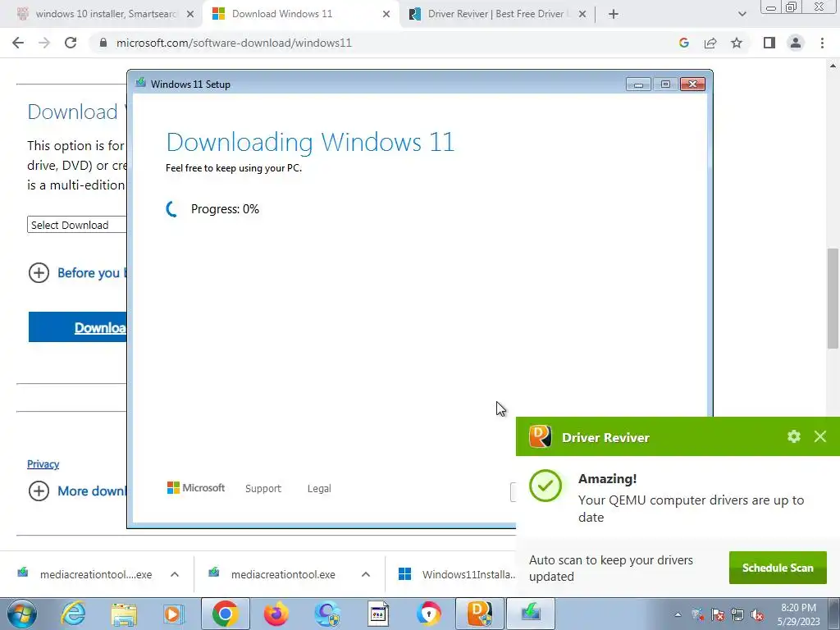Show hidden system tray icons
The image size is (840, 630).
point(678,615)
